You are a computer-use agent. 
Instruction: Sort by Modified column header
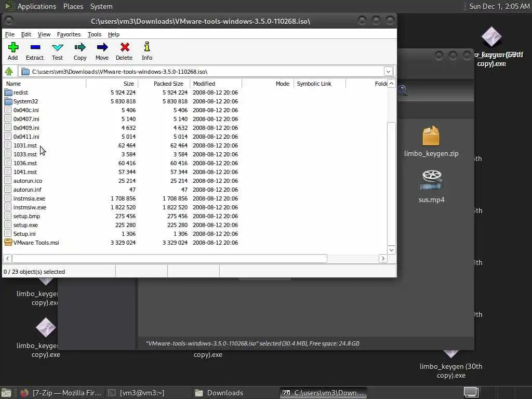(216, 84)
